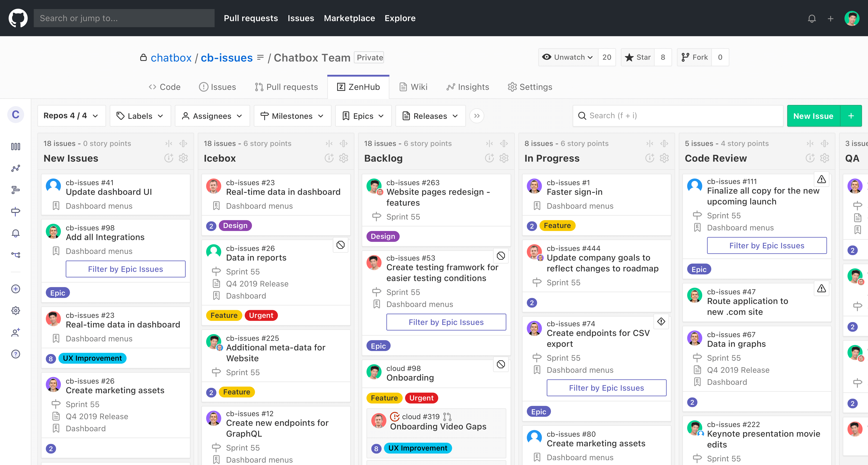Click Design label on Real-time data Icebox card
This screenshot has height=465, width=868.
(235, 226)
